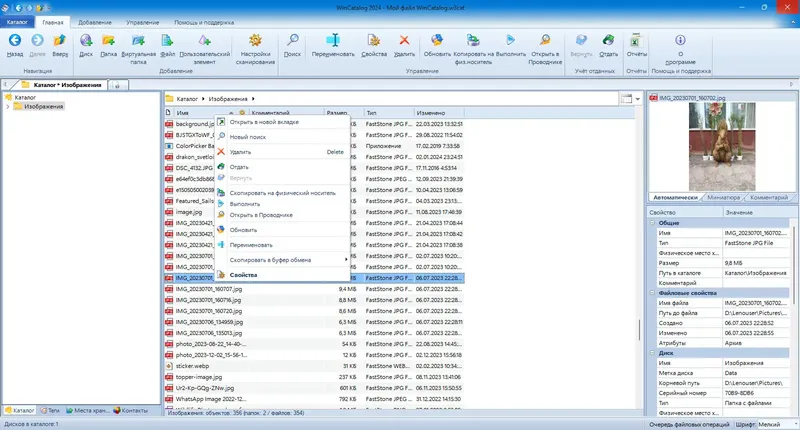800x430 pixels.
Task: Open the view mode dropdown arrow
Action: [638, 99]
